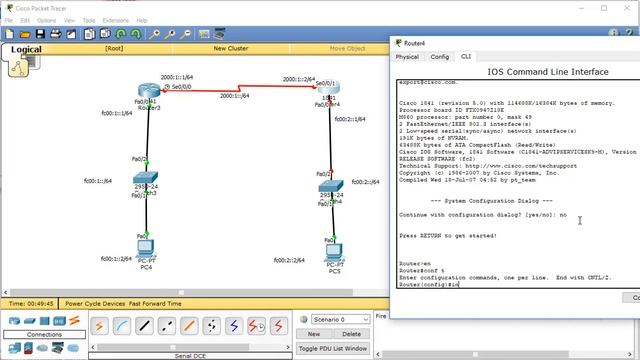The width and height of the screenshot is (640, 360).
Task: Click the Switch4 device in topology
Action: tap(331, 186)
